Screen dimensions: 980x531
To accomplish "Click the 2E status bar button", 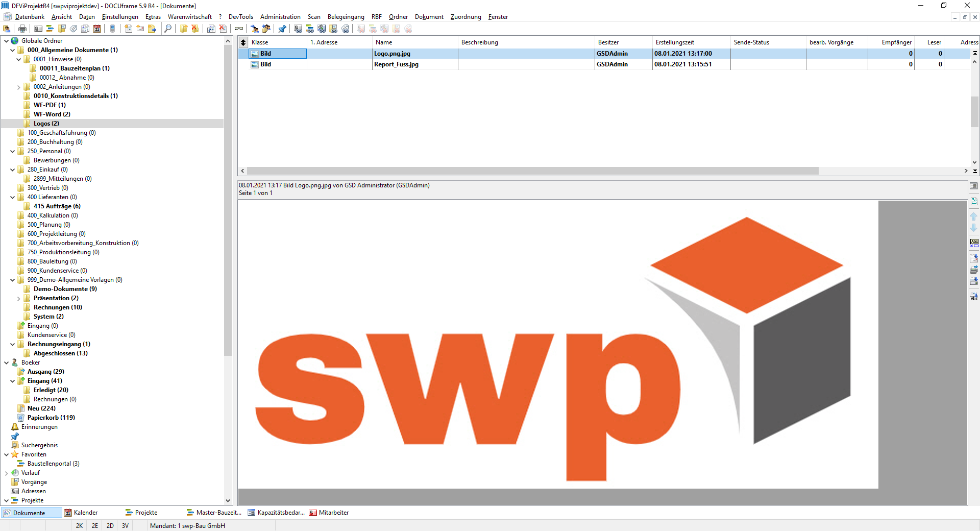I will point(95,526).
